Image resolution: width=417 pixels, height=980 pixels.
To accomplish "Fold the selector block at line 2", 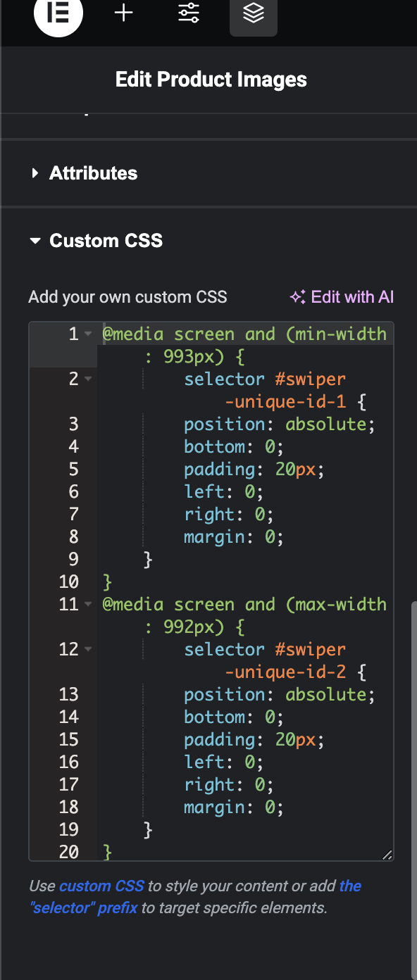I will pos(88,379).
